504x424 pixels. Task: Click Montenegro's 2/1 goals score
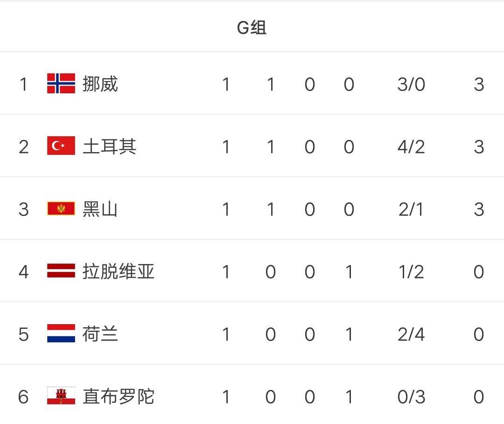pyautogui.click(x=411, y=209)
